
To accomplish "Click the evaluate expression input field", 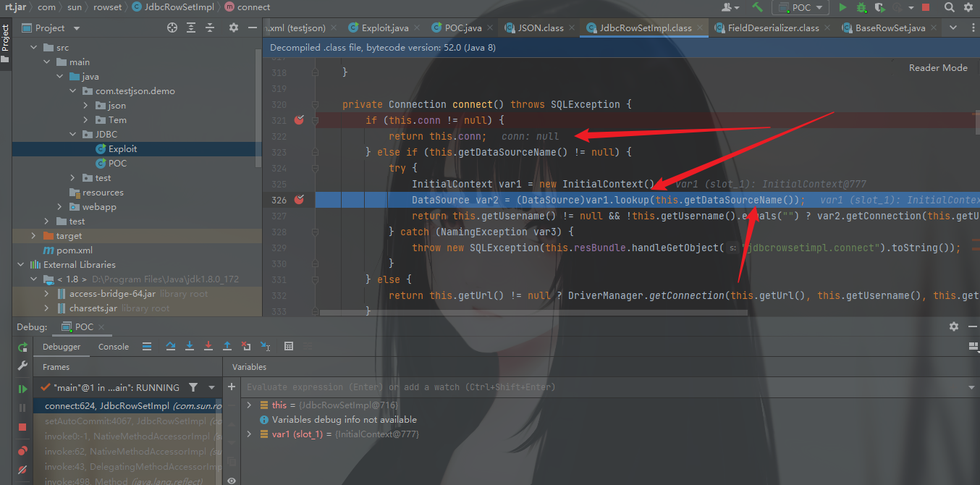I will click(x=601, y=387).
